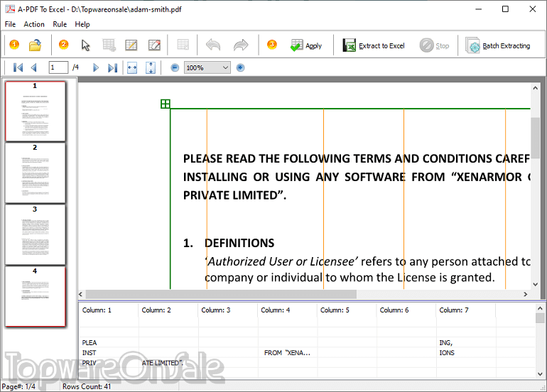
Task: Fit page to width
Action: click(x=132, y=67)
